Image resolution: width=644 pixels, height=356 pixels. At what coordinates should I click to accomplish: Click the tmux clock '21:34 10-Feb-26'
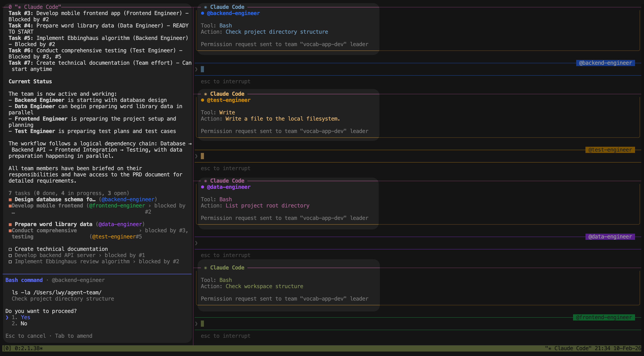pyautogui.click(x=618, y=348)
